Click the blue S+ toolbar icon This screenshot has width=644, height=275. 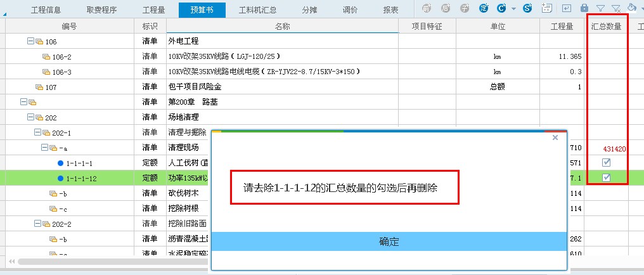[x=528, y=8]
